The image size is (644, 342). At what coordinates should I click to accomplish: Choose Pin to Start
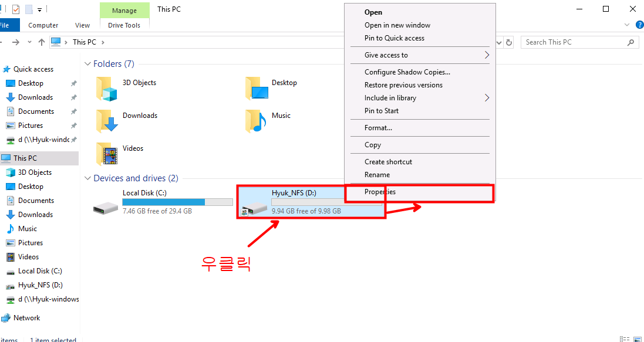click(x=420, y=110)
